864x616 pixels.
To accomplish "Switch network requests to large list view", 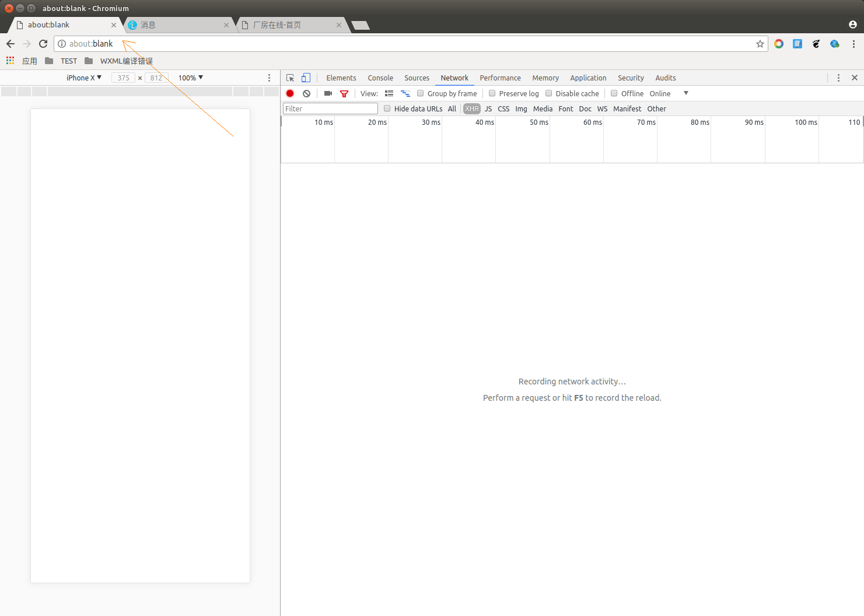I will point(389,93).
